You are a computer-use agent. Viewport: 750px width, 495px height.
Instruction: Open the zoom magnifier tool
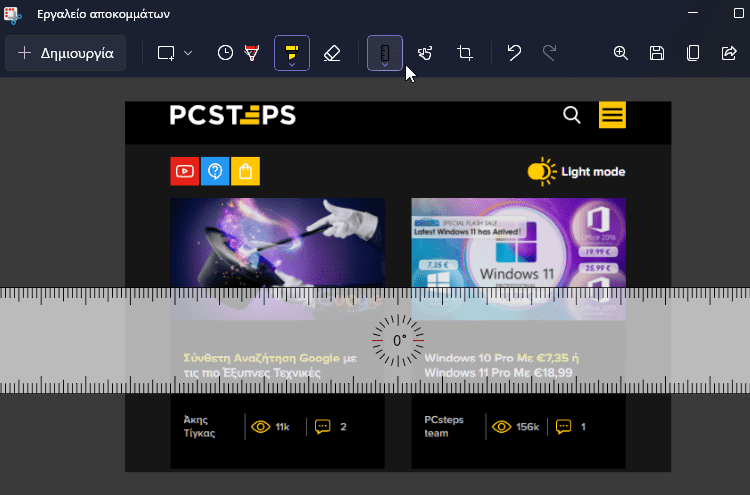(x=620, y=53)
